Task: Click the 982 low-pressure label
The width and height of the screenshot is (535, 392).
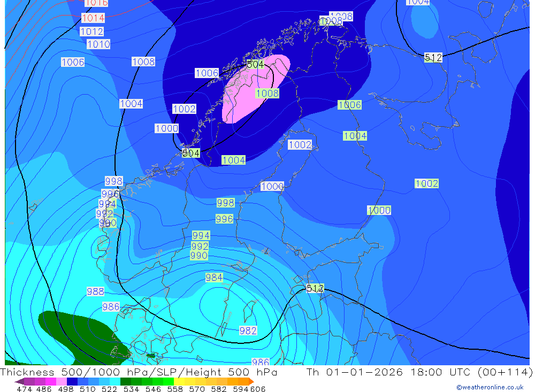Action: tap(248, 330)
